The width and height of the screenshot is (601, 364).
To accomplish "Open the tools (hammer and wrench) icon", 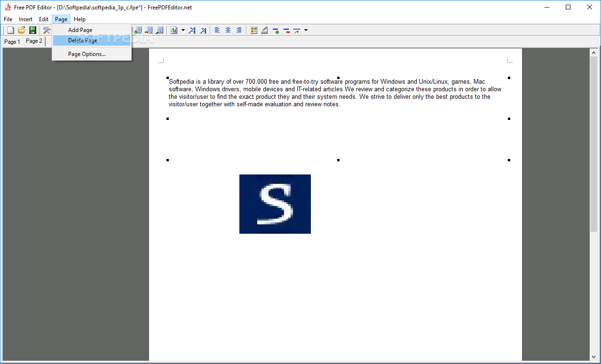I will [47, 30].
